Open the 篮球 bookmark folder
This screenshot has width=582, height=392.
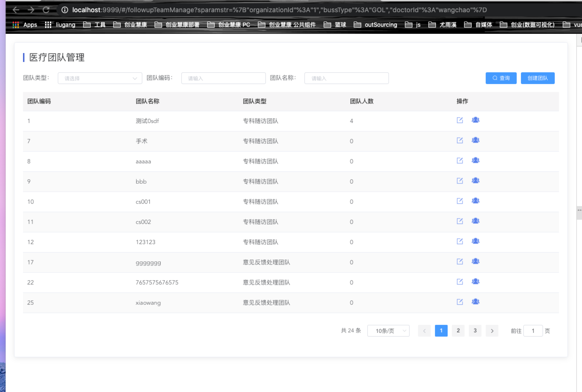coord(335,25)
